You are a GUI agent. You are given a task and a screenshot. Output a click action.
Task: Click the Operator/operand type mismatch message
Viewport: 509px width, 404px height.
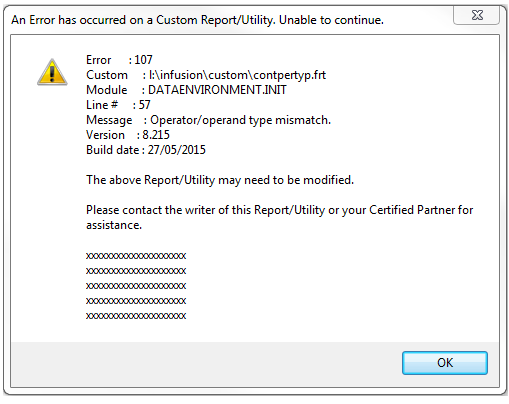[x=240, y=120]
